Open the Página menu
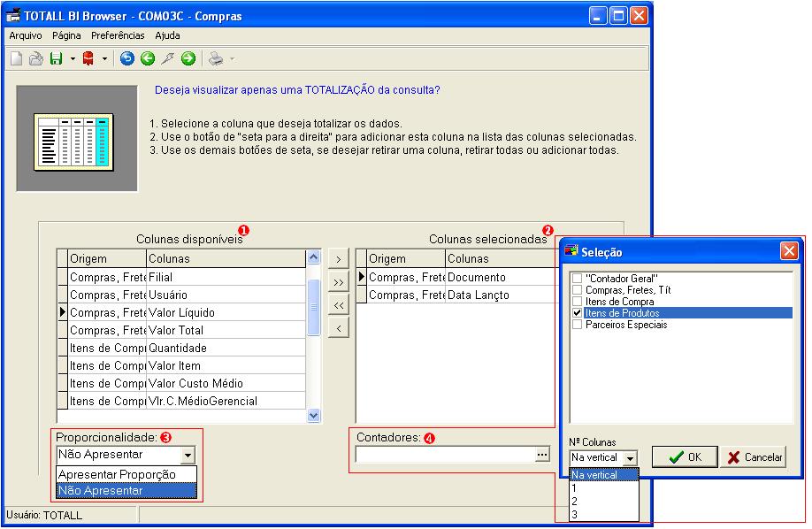Screen dimensions: 812x529 click(66, 35)
